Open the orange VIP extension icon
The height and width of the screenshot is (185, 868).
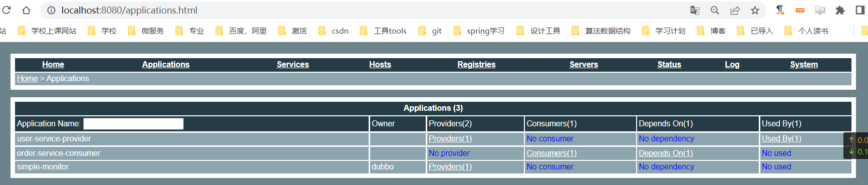pos(800,10)
